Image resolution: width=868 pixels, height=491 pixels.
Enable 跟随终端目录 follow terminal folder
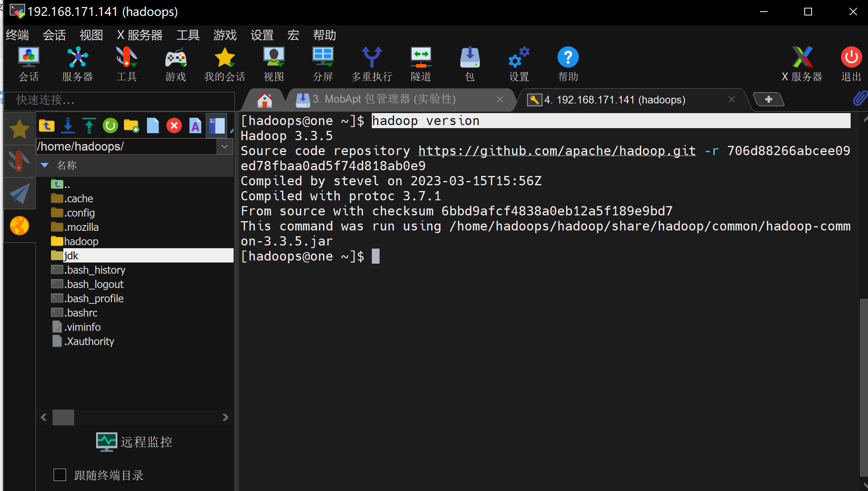point(60,475)
